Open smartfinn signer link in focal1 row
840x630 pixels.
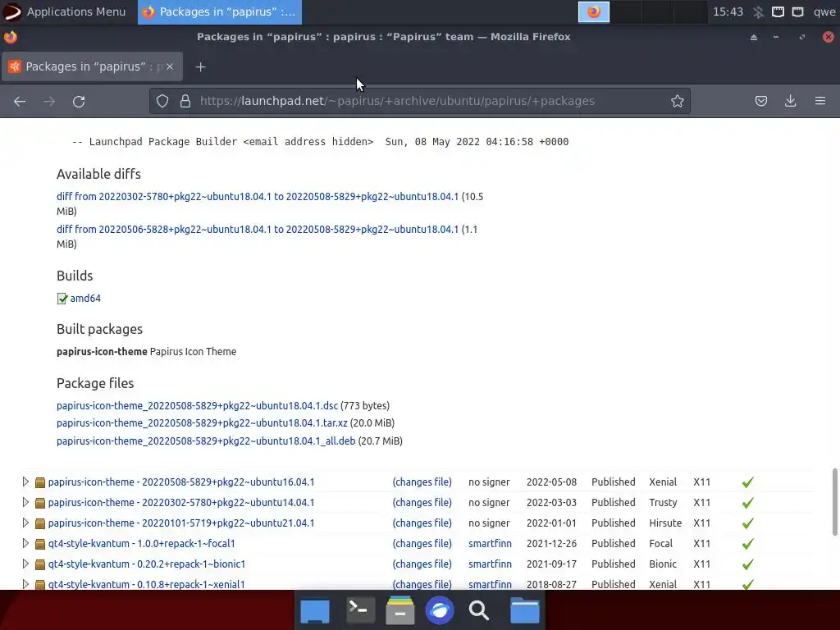490,543
